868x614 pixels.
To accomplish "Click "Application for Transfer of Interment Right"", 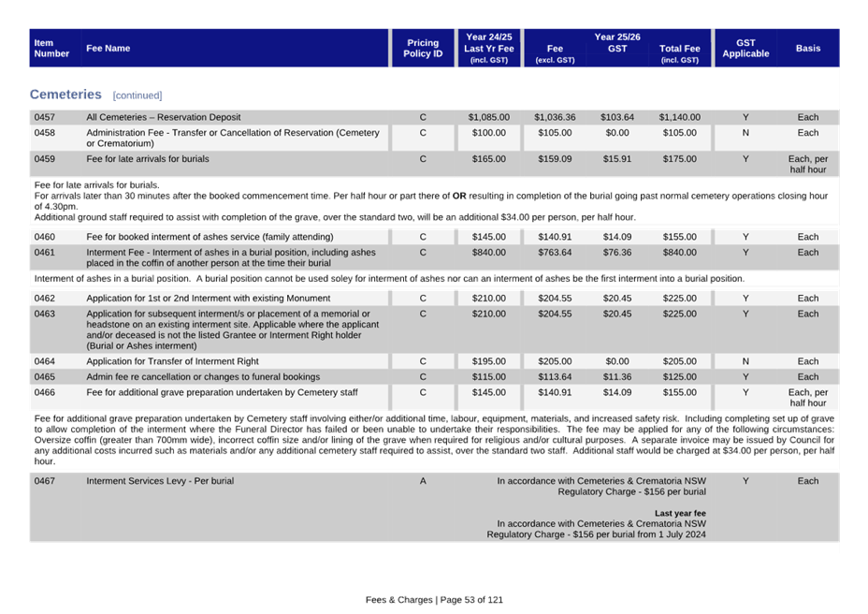I will [x=172, y=361].
